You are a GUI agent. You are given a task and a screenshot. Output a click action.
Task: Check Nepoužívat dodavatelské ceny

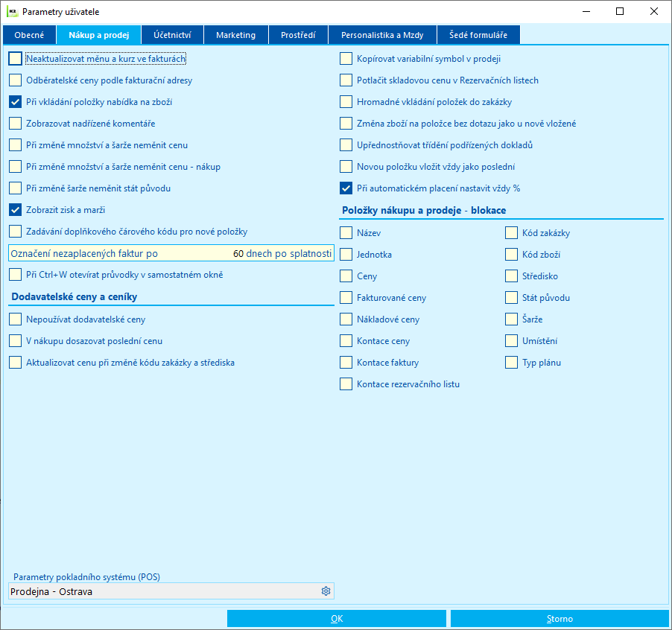click(x=16, y=319)
